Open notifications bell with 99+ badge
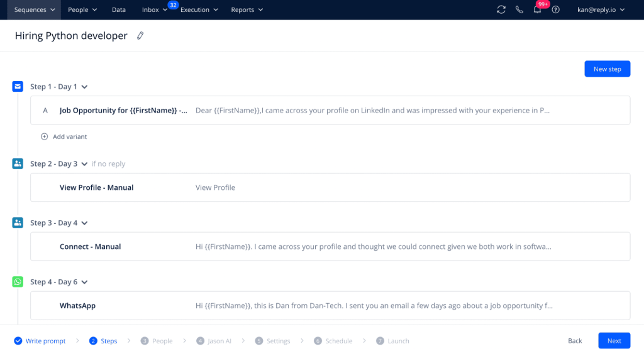This screenshot has height=349, width=644. (537, 9)
